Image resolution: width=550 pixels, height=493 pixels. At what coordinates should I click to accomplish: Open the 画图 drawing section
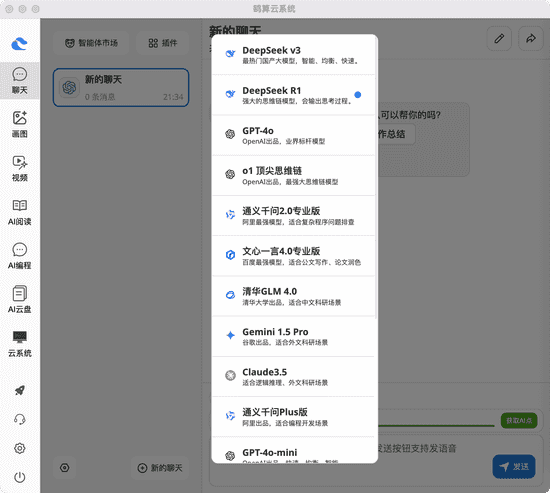20,124
